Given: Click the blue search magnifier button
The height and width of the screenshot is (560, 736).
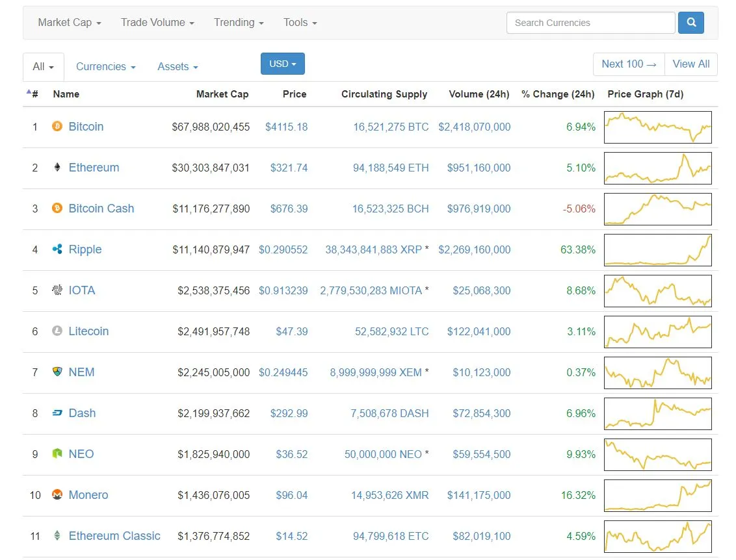Looking at the screenshot, I should (691, 23).
